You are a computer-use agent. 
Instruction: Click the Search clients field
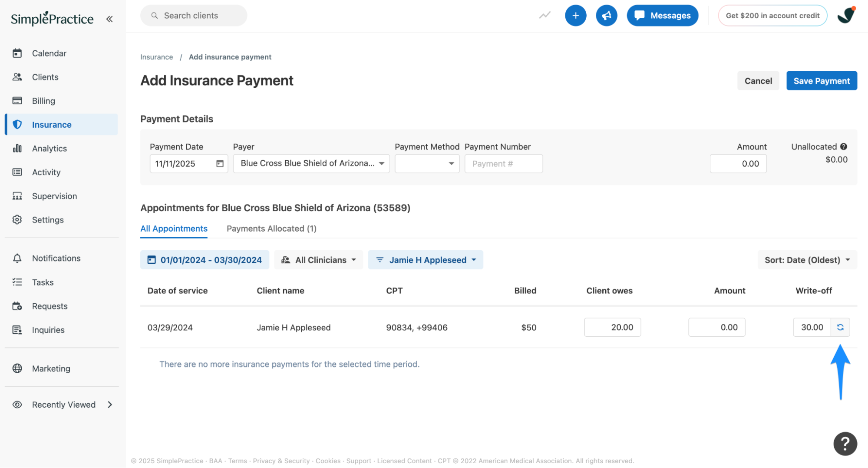pyautogui.click(x=194, y=16)
